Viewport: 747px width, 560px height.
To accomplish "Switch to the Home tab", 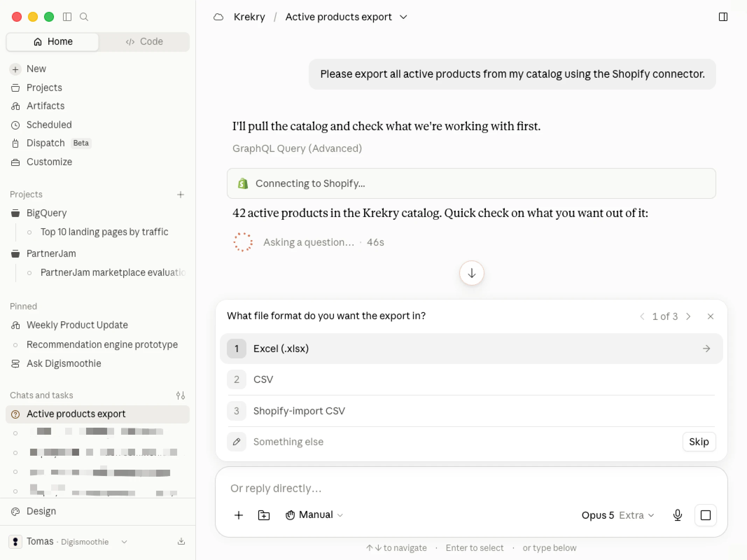I will (53, 42).
